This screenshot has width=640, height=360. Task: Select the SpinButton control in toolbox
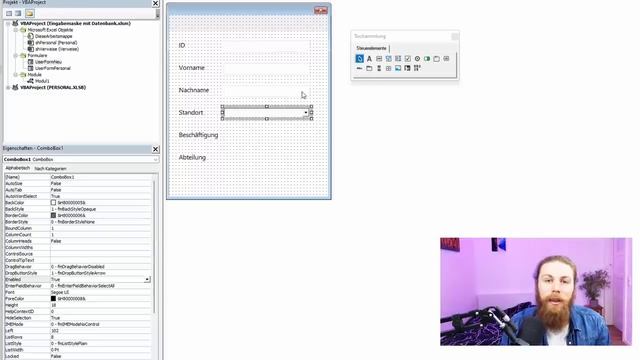[x=389, y=68]
